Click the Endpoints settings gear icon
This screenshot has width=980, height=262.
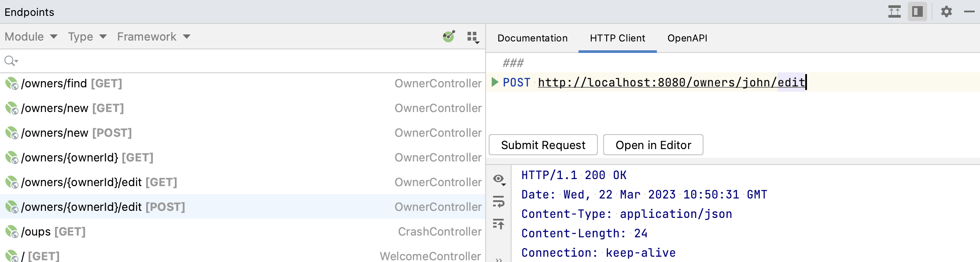point(946,11)
